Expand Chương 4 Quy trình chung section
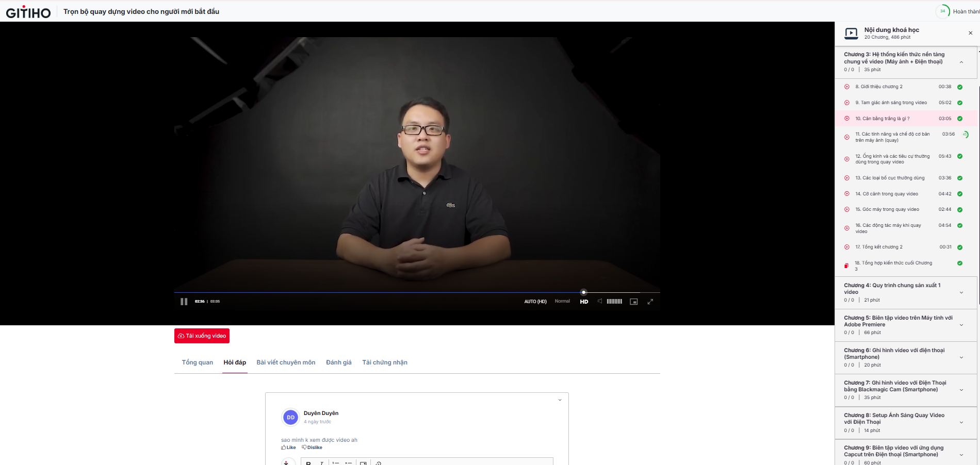Image resolution: width=980 pixels, height=465 pixels. (x=961, y=293)
